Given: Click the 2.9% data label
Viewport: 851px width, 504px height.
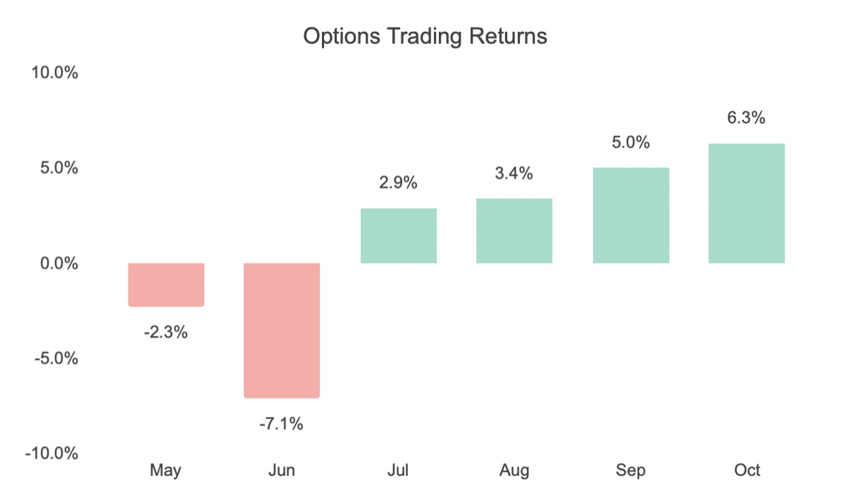Looking at the screenshot, I should tap(399, 183).
